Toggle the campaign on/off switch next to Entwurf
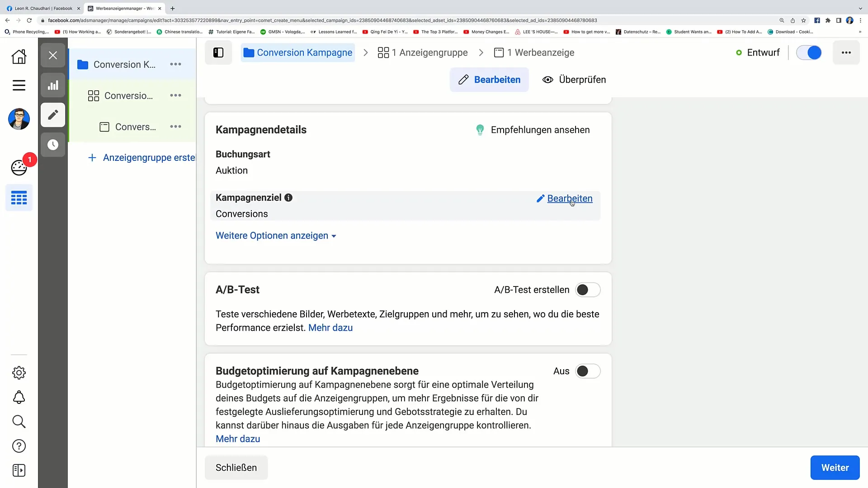This screenshot has height=488, width=868. click(809, 52)
